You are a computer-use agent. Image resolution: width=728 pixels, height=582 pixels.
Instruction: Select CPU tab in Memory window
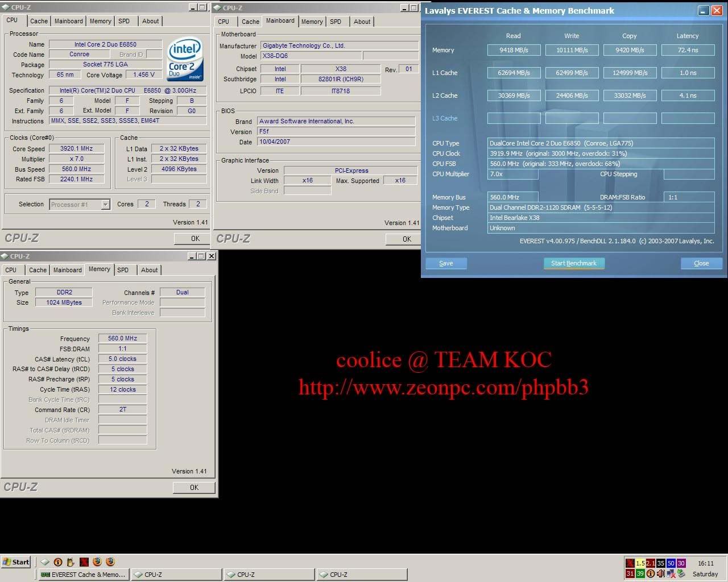pos(11,270)
